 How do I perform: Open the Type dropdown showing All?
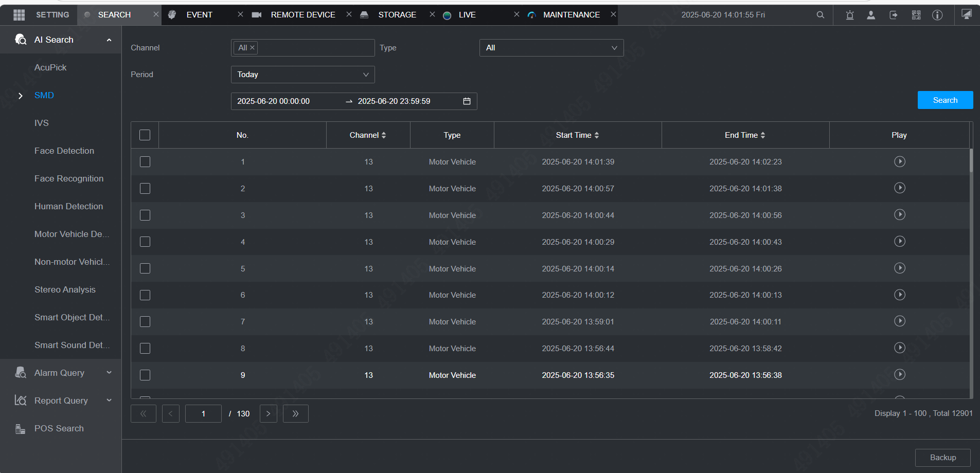tap(551, 48)
